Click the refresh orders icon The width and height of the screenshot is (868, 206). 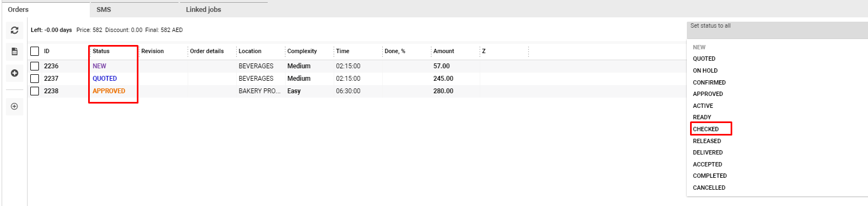[15, 30]
